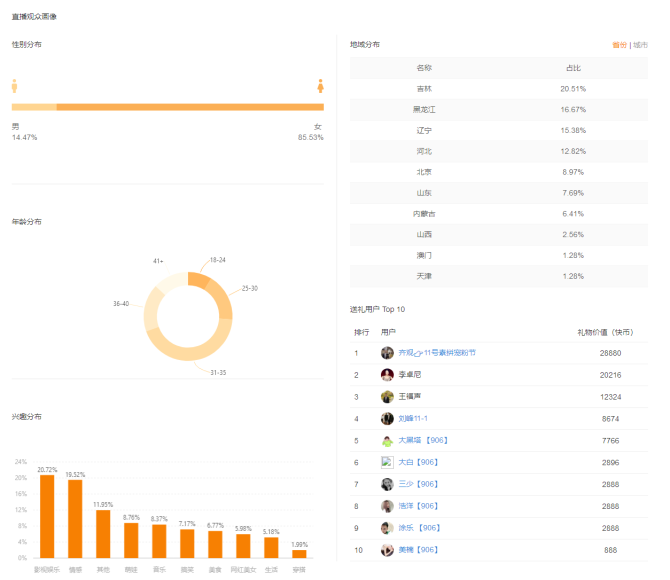This screenshot has height=580, width=670.
Task: Click the female portion of gender bar
Action: tap(190, 107)
